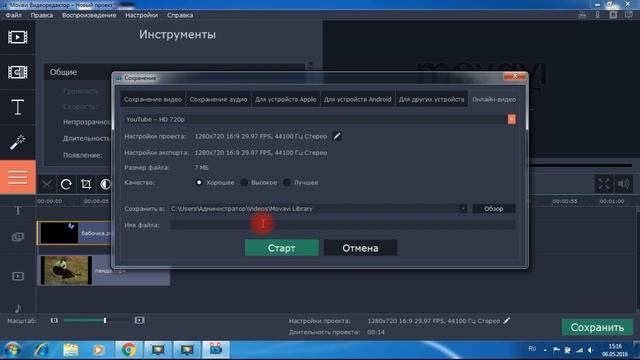Select the orange More tools list icon
Image resolution: width=640 pixels, height=360 pixels.
[18, 177]
